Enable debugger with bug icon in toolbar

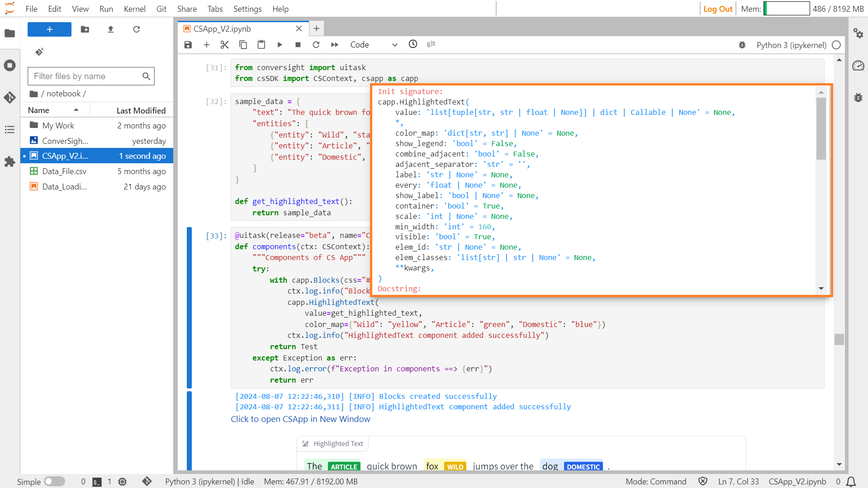(742, 45)
